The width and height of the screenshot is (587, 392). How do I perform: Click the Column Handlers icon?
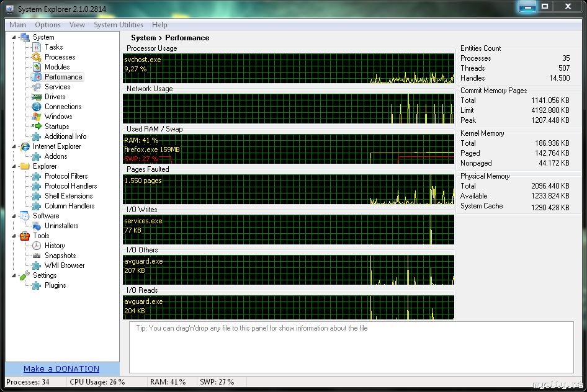click(x=37, y=206)
